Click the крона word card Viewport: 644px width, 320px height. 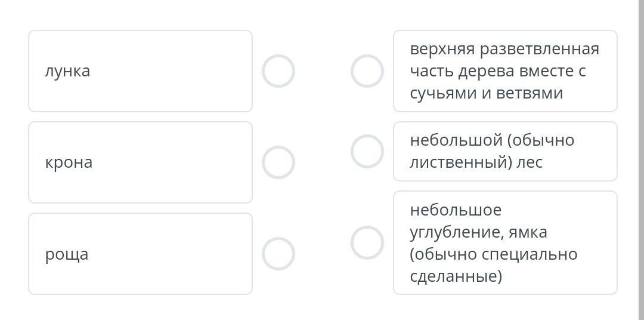(140, 162)
